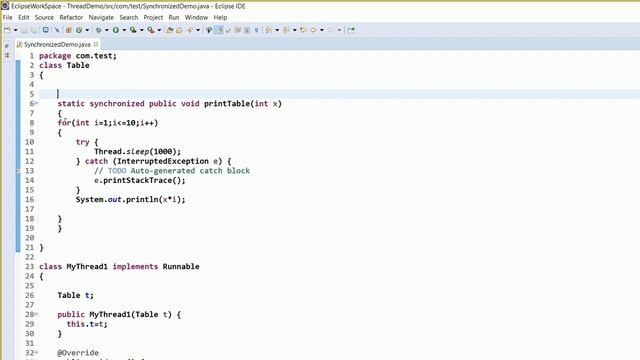Viewport: 640px width, 360px height.
Task: Open the Help menu
Action: click(x=220, y=18)
